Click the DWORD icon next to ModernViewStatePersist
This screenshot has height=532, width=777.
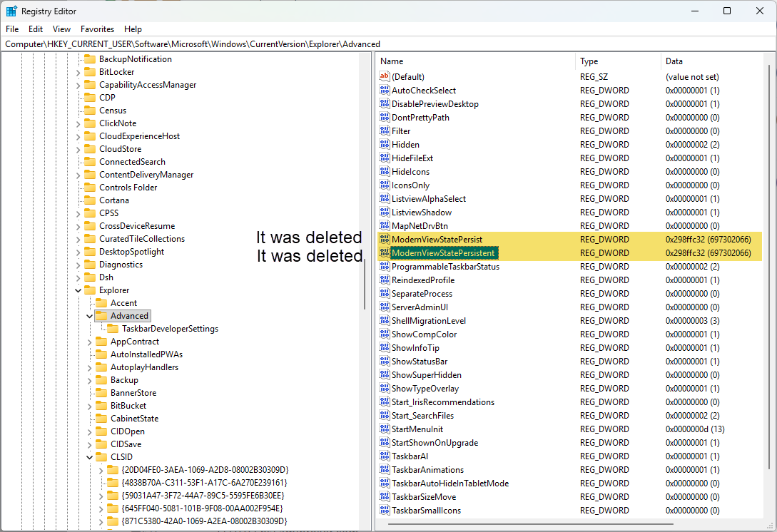click(x=385, y=240)
